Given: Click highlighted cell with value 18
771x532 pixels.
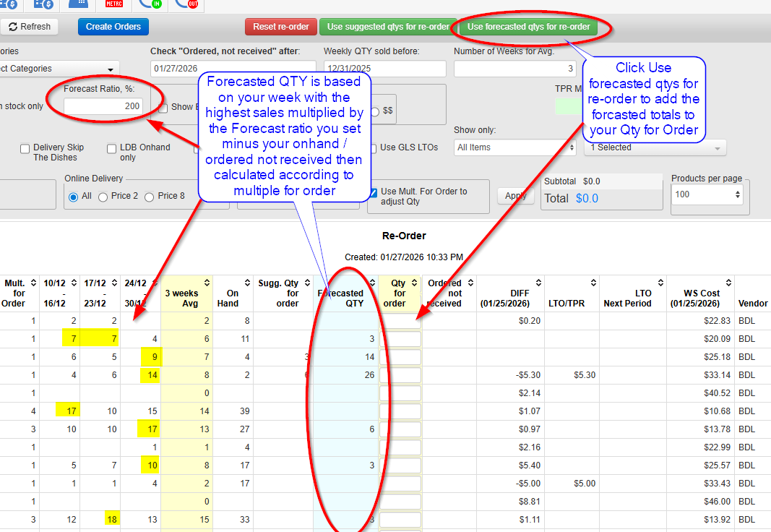Looking at the screenshot, I should pyautogui.click(x=111, y=519).
